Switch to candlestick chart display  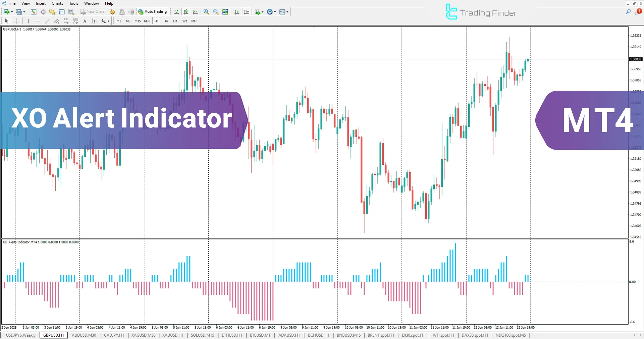[x=186, y=12]
